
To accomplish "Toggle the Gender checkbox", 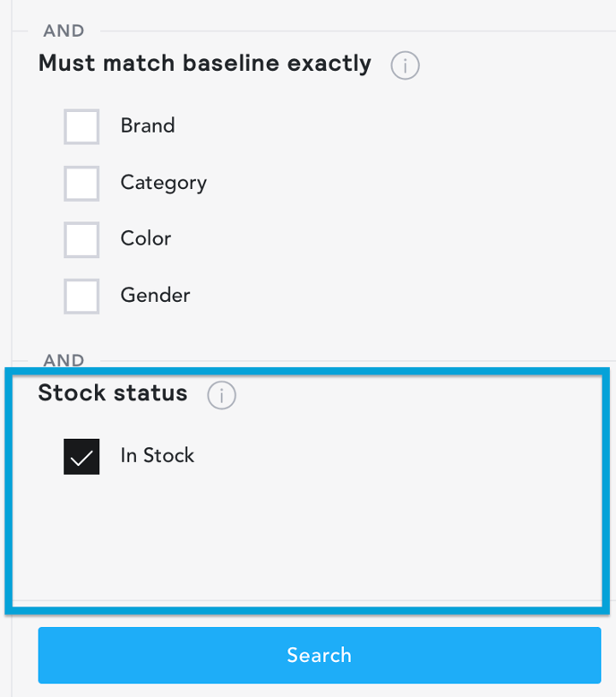I will pyautogui.click(x=81, y=296).
